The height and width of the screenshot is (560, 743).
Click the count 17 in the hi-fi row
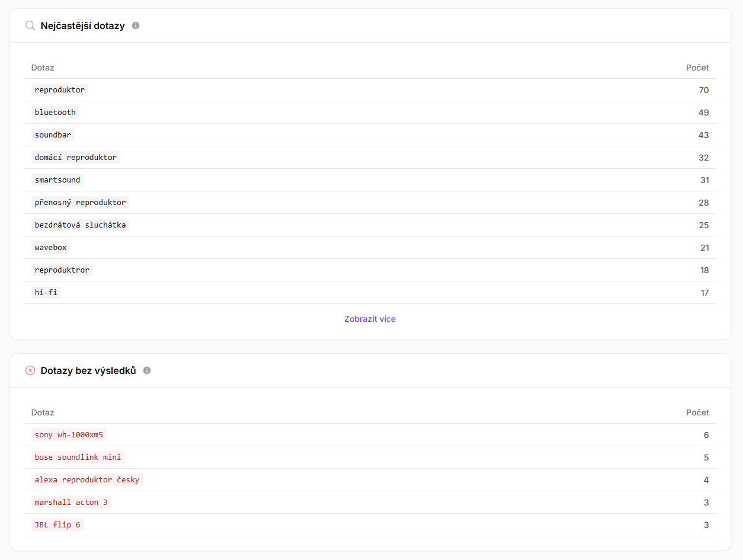[x=704, y=293]
